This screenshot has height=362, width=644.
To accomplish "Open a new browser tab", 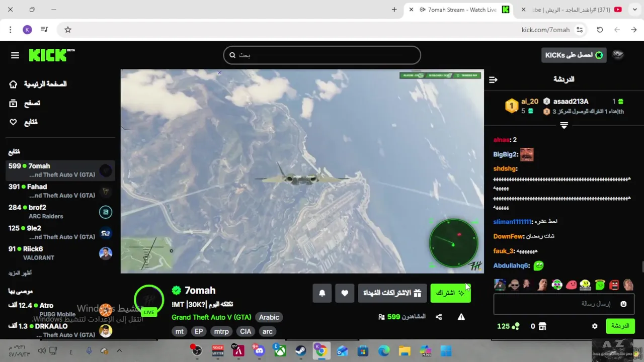I will [x=394, y=10].
